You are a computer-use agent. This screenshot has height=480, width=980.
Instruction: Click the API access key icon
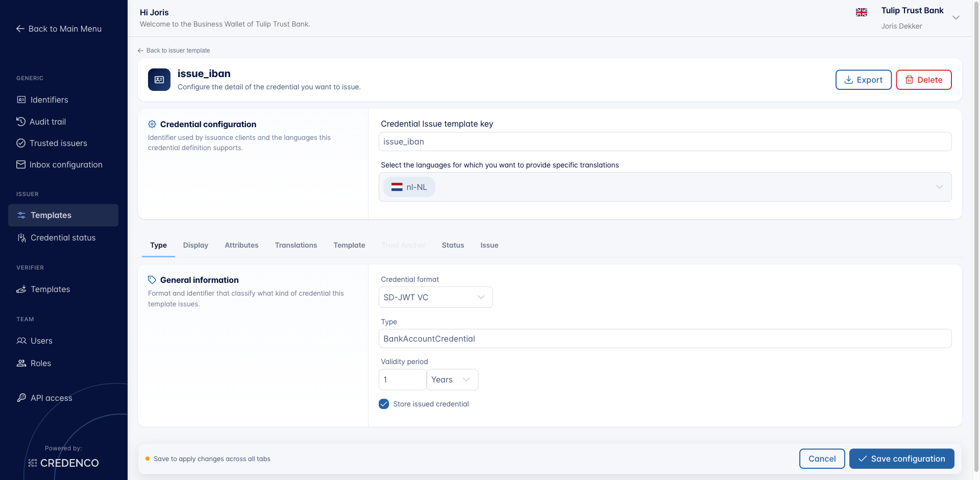click(x=21, y=398)
